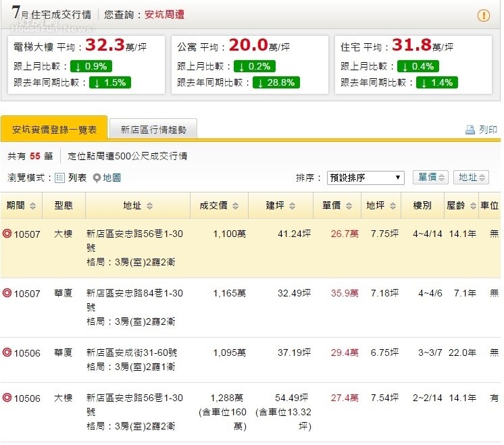Click the target icon for 10507 華廈 row

coord(7,292)
